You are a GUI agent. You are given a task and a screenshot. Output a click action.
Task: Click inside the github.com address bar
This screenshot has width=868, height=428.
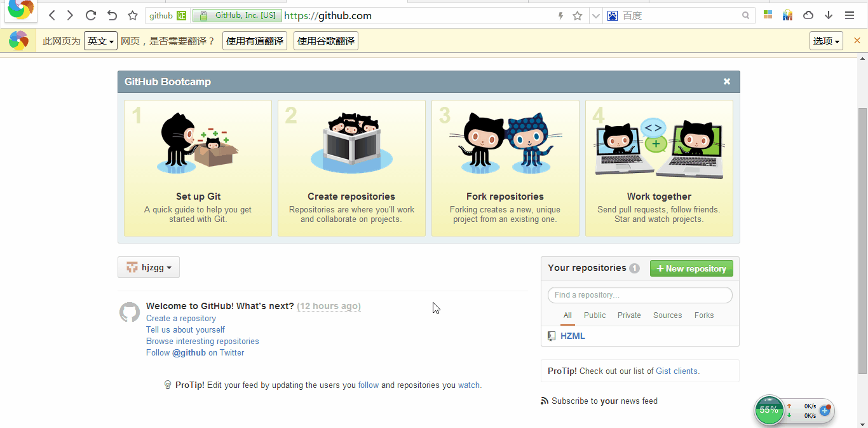(418, 16)
